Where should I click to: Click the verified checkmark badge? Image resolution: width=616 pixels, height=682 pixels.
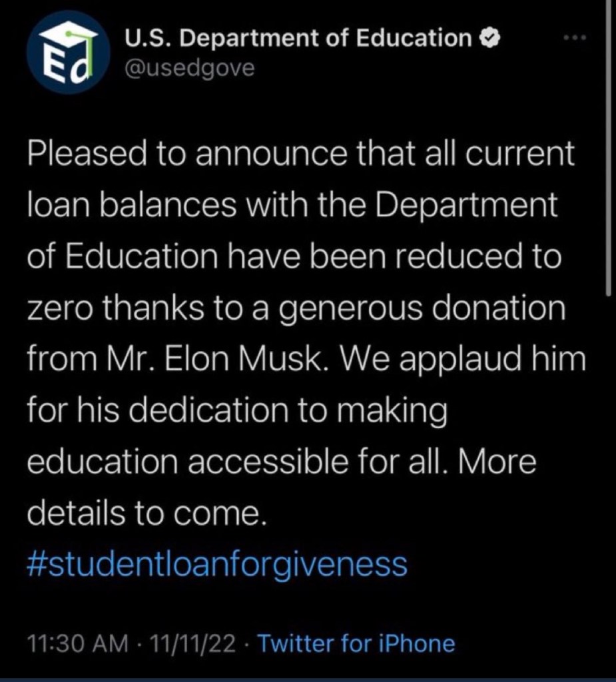pyautogui.click(x=490, y=39)
